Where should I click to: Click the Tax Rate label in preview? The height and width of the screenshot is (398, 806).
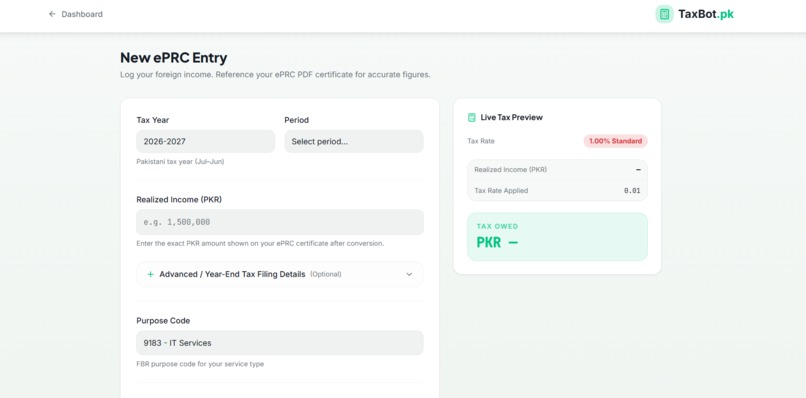tap(481, 141)
